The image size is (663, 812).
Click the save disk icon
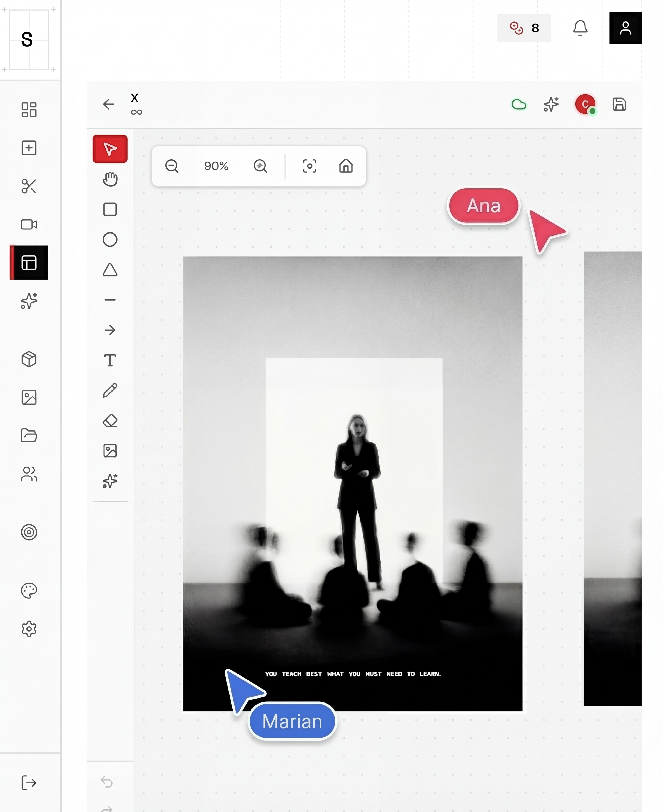click(619, 104)
